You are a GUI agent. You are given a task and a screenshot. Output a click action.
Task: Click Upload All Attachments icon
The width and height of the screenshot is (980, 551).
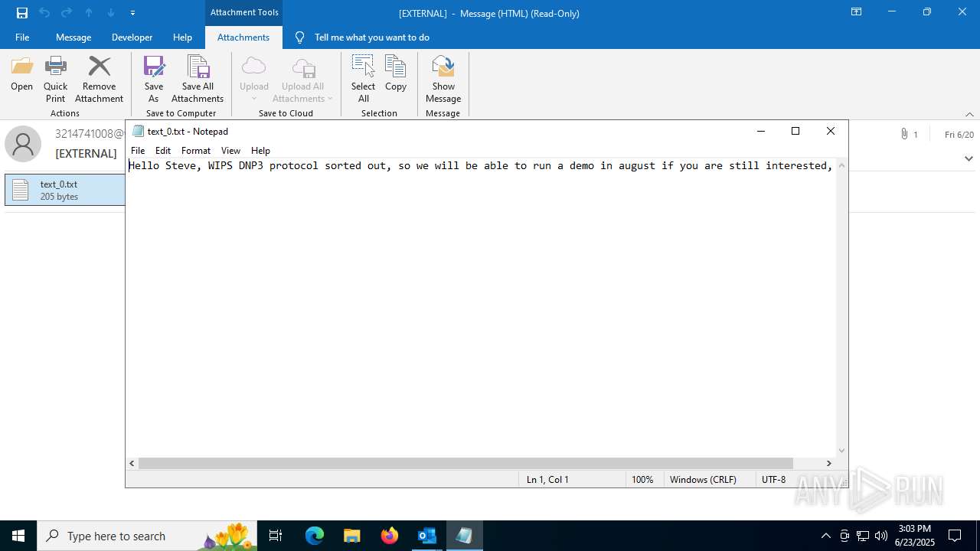click(303, 67)
